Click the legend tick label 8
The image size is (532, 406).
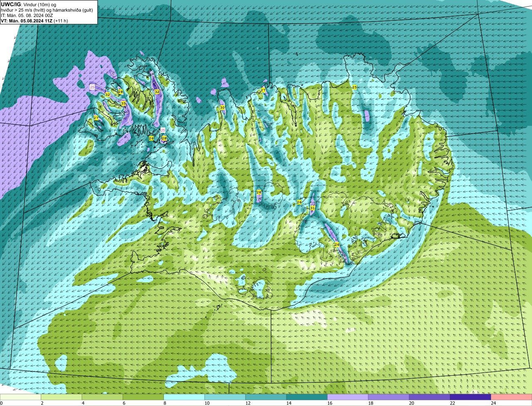[165, 403]
